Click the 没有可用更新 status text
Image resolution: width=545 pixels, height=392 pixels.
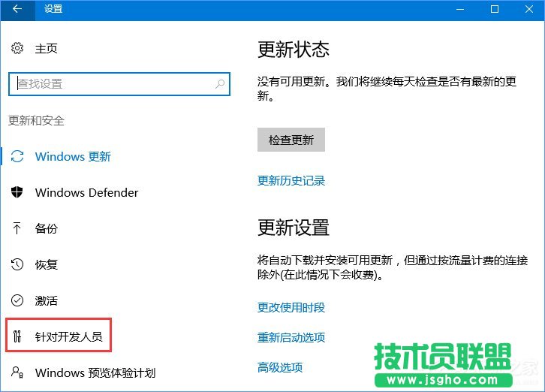tap(387, 89)
